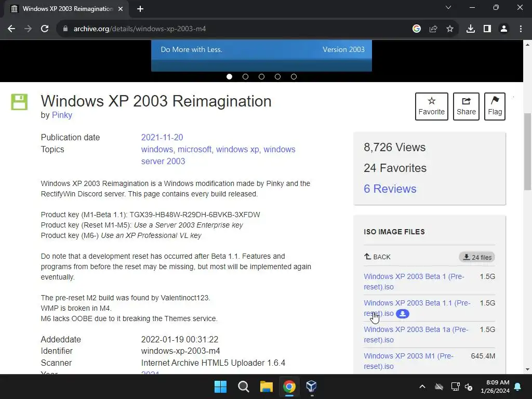Open the taskbar clock and date
Image resolution: width=532 pixels, height=399 pixels.
click(495, 387)
